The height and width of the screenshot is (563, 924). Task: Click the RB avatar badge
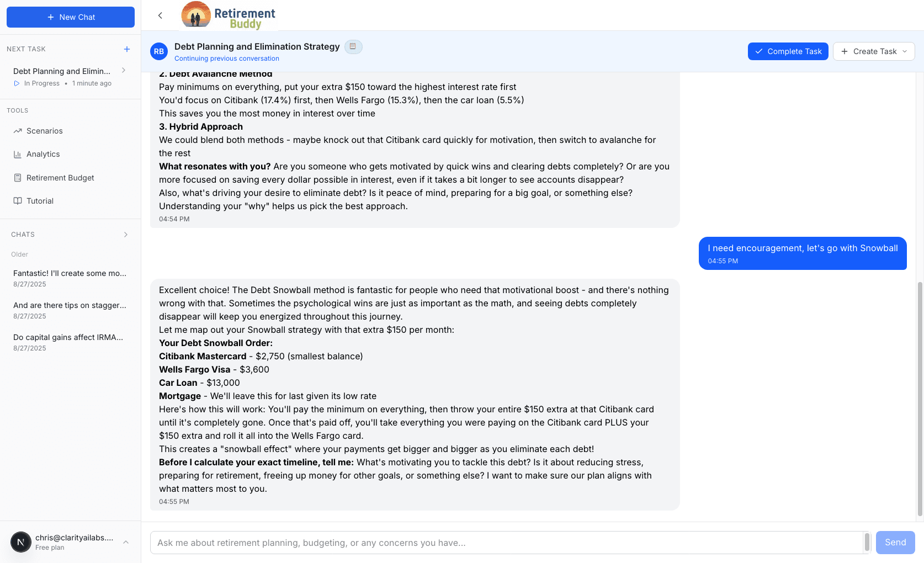coord(159,51)
